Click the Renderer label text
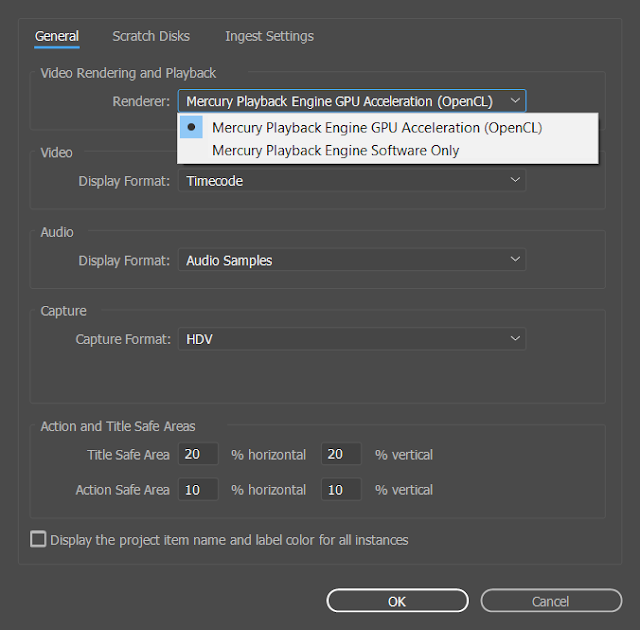 [x=141, y=101]
